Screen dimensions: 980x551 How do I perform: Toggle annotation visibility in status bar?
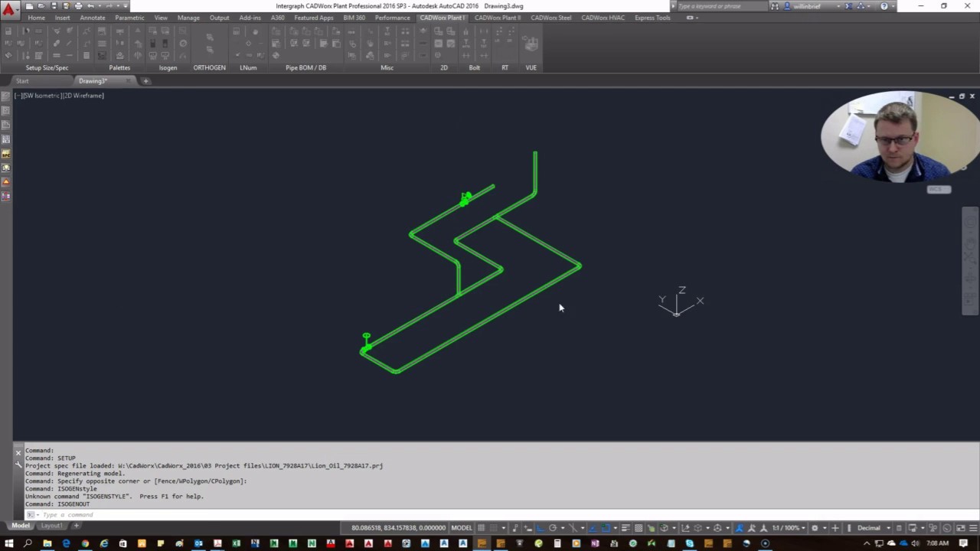[x=739, y=528]
